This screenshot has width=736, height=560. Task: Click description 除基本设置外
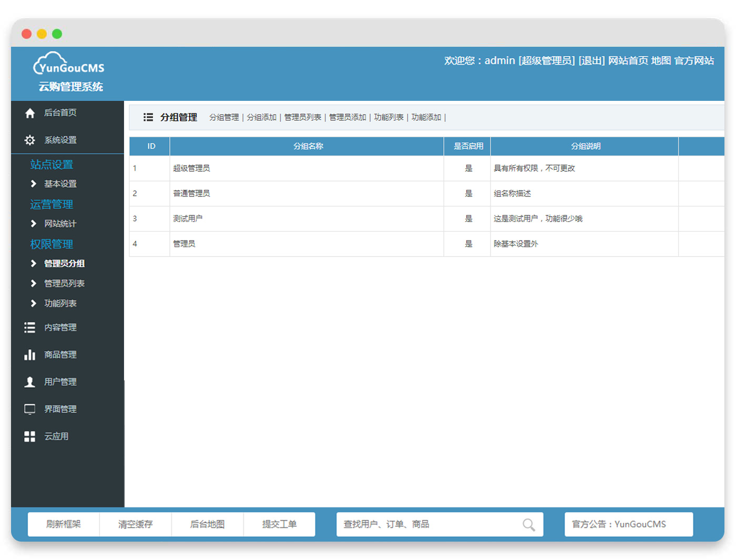pyautogui.click(x=516, y=244)
